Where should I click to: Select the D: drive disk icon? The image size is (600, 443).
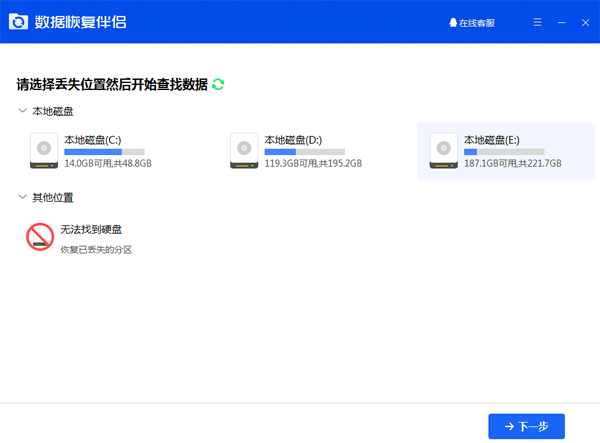(x=243, y=150)
